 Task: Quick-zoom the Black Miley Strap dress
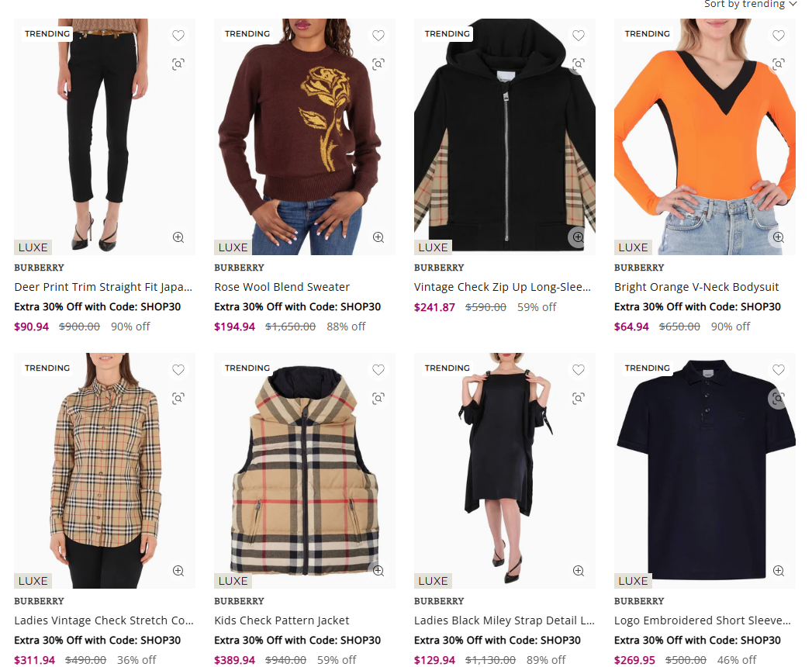579,571
